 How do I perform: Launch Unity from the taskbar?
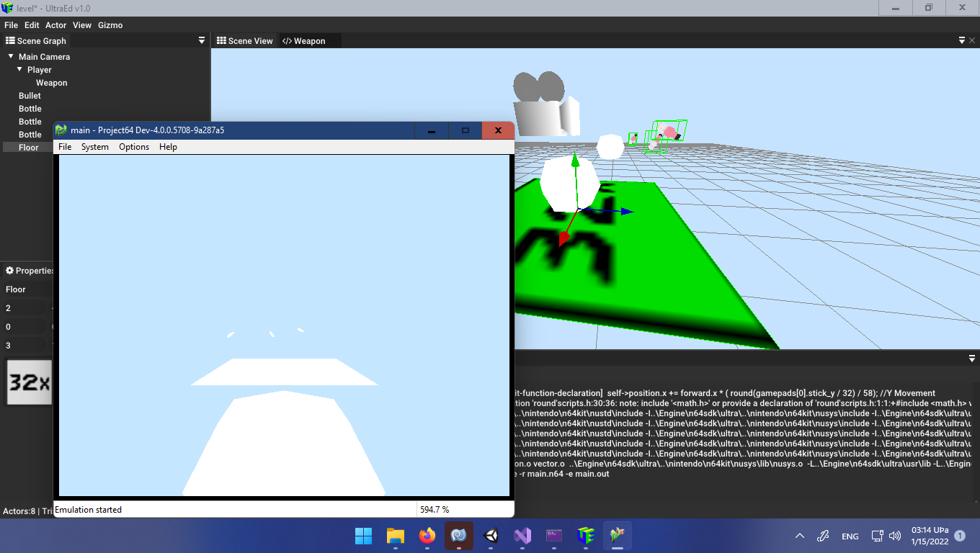491,536
